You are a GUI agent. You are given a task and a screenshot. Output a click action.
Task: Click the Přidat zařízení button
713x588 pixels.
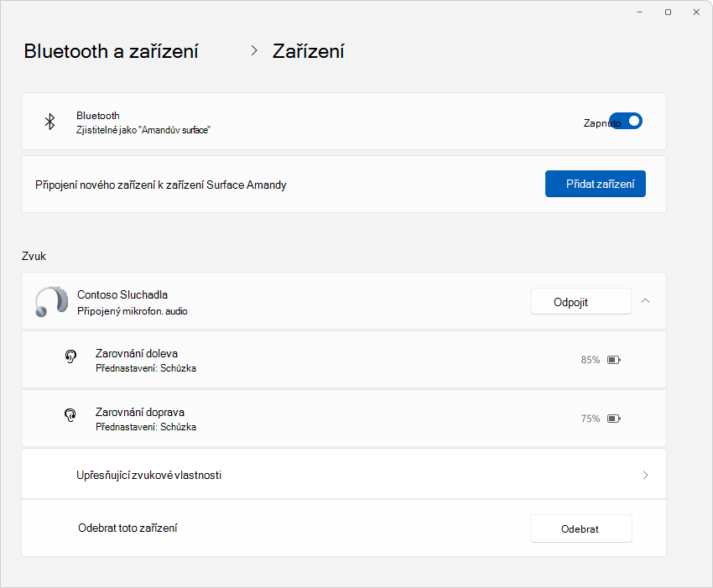tap(596, 184)
